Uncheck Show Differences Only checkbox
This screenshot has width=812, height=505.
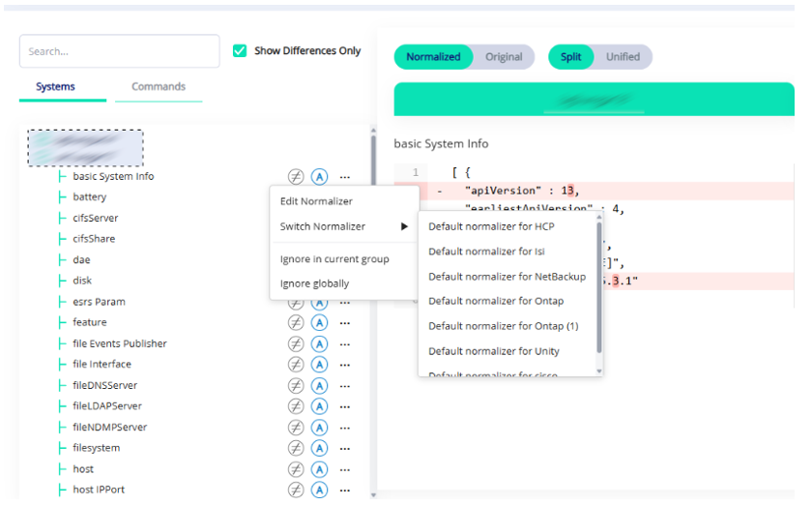(240, 51)
